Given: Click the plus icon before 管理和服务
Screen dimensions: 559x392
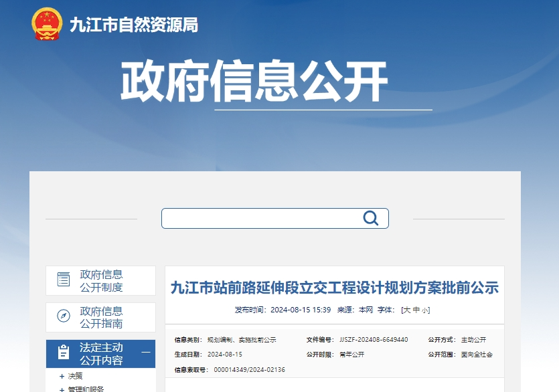Looking at the screenshot, I should pyautogui.click(x=62, y=389).
